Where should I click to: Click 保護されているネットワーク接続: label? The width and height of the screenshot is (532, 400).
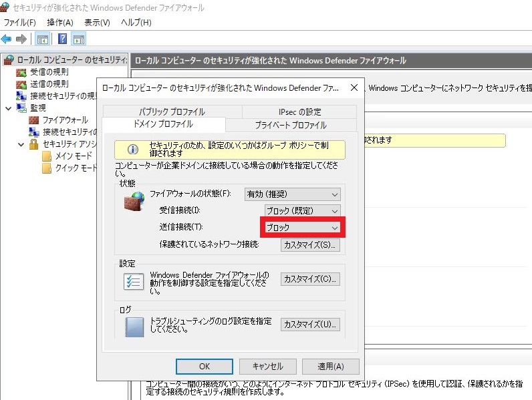point(209,244)
